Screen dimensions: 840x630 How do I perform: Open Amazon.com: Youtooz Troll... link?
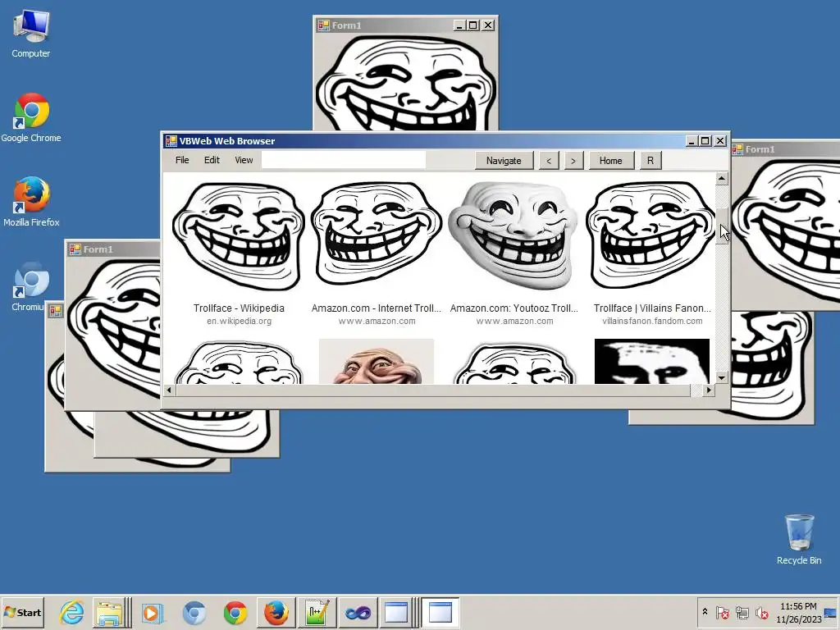(514, 308)
